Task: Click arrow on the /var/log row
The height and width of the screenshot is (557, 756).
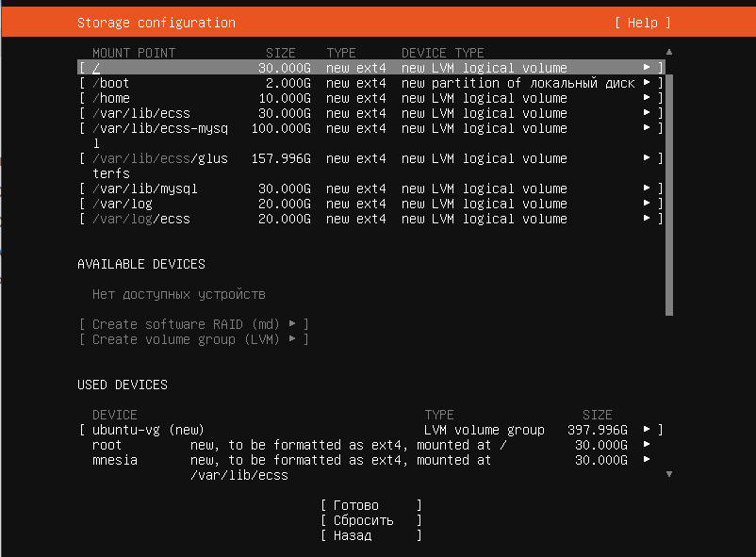Action: pos(647,204)
